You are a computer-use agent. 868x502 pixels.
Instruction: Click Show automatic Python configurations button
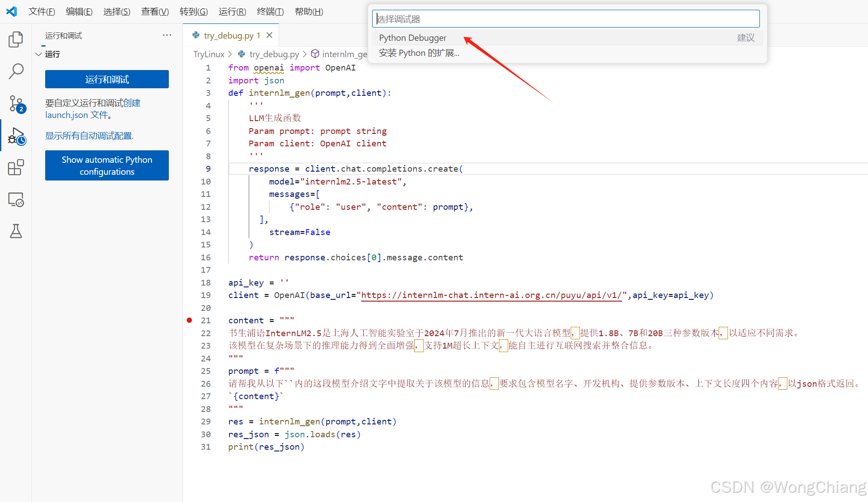[107, 165]
